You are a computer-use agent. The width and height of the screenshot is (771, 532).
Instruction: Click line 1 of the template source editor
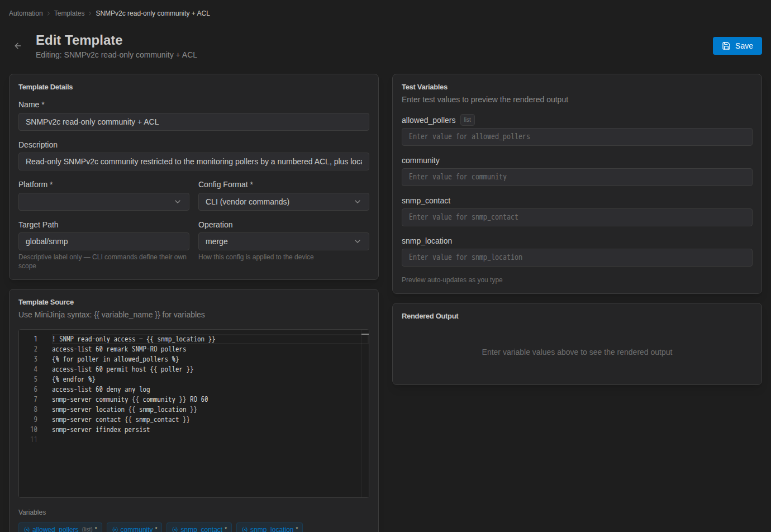[134, 339]
